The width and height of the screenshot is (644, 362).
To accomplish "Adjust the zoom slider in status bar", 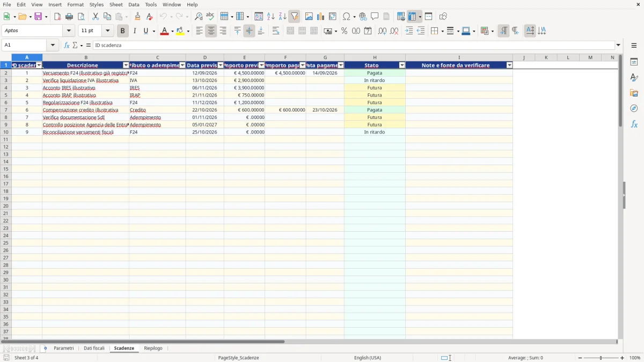I will 601,358.
